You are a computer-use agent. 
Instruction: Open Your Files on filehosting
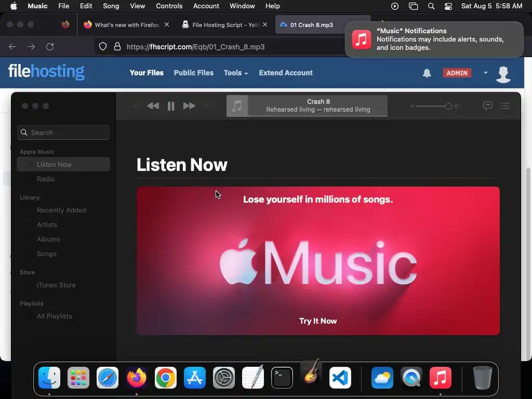pos(147,73)
